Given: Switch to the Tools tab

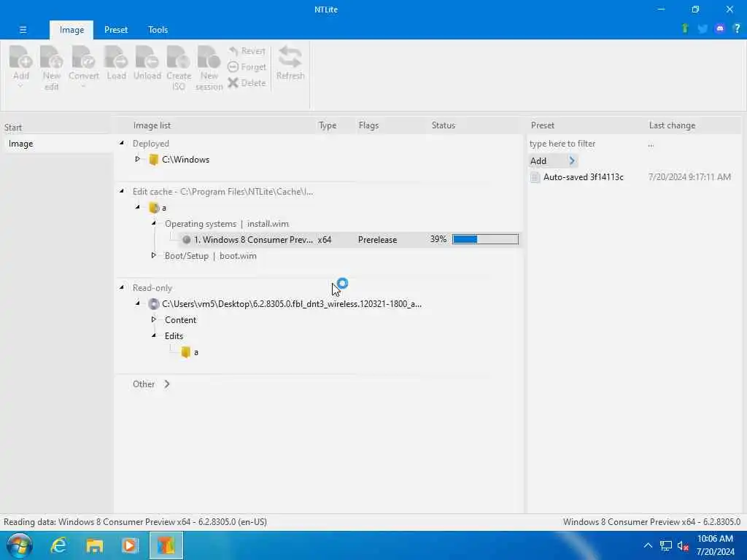Looking at the screenshot, I should coord(158,29).
